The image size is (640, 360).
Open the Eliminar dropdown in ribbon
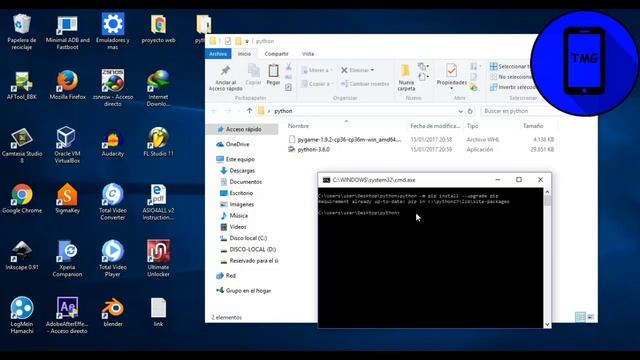[357, 70]
